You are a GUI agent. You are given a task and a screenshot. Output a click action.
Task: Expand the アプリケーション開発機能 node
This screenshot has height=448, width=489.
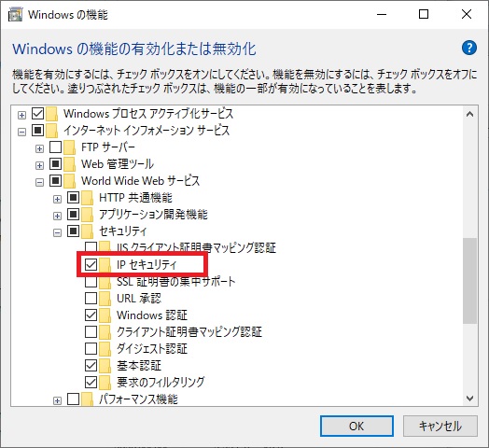[x=57, y=216]
